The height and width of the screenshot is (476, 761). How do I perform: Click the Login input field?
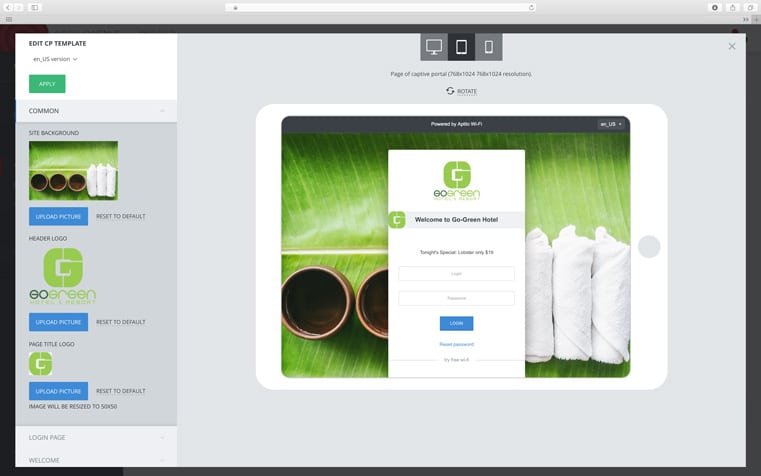456,274
